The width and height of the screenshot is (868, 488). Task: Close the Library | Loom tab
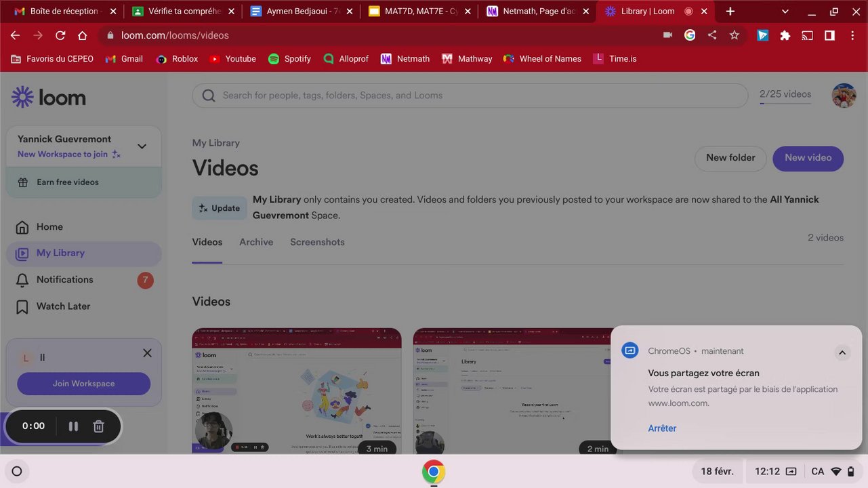705,12
